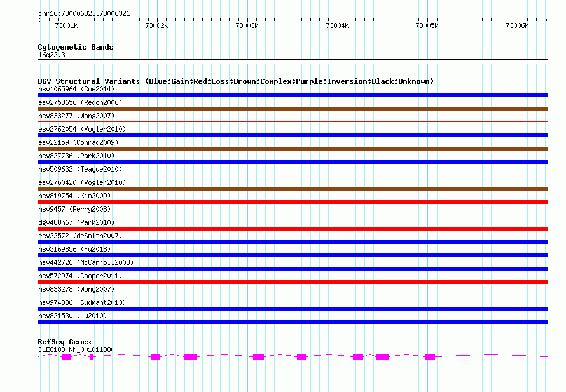
Task: Click the 73001k ruler label
Action: [x=66, y=25]
